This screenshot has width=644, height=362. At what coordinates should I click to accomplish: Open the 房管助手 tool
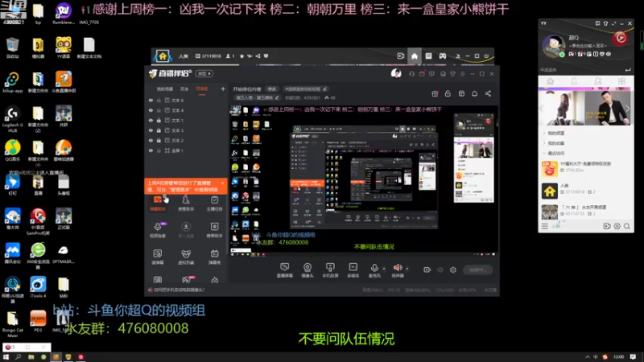click(x=186, y=204)
